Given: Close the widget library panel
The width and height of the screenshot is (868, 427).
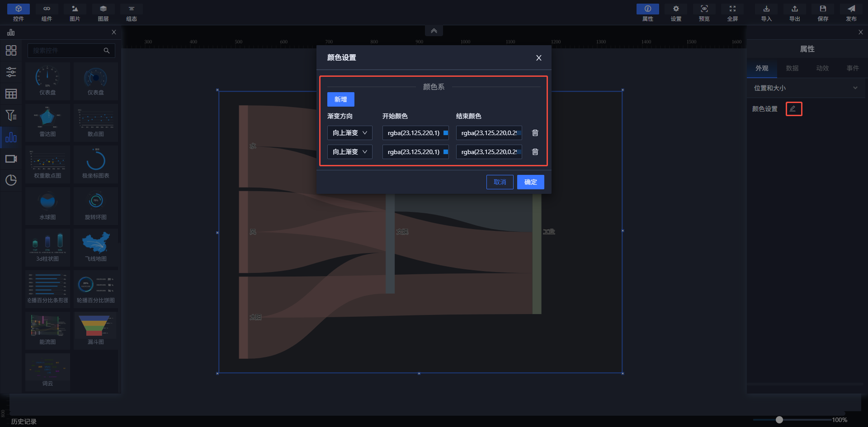Looking at the screenshot, I should (x=114, y=32).
